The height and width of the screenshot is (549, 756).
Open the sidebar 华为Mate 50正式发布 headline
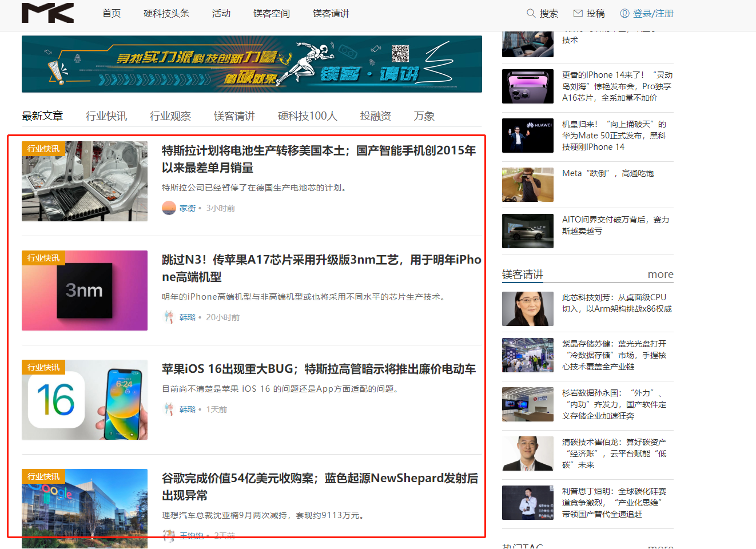(614, 136)
